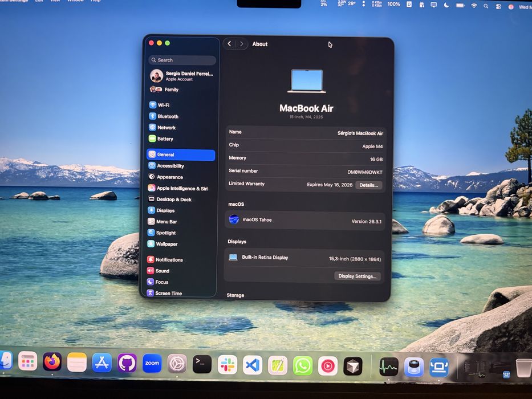Focus the settings Search field
Image resolution: width=532 pixels, height=399 pixels.
tap(182, 60)
